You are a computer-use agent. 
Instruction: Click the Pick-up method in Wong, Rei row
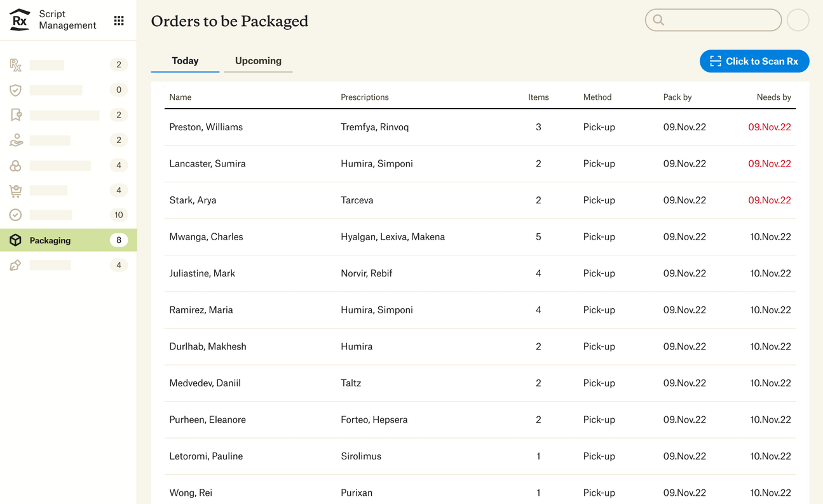599,493
